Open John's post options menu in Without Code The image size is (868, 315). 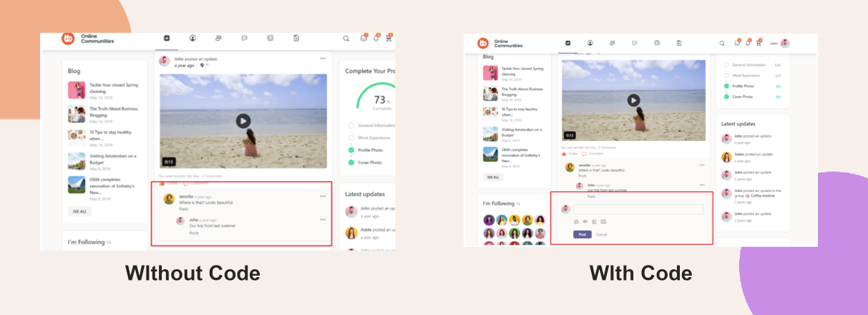323,58
